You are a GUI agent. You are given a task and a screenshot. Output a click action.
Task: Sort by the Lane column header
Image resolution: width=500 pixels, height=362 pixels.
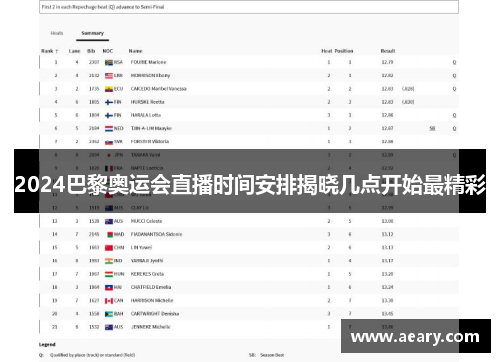pos(74,51)
